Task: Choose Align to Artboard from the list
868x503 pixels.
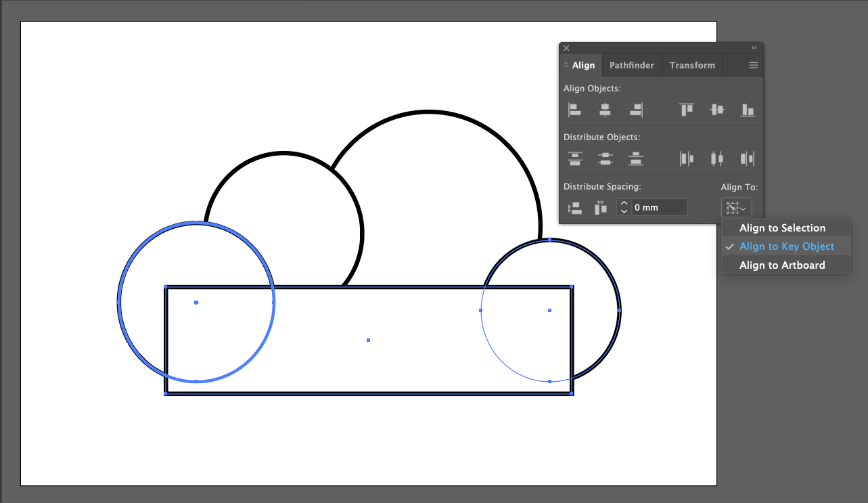Action: (782, 265)
